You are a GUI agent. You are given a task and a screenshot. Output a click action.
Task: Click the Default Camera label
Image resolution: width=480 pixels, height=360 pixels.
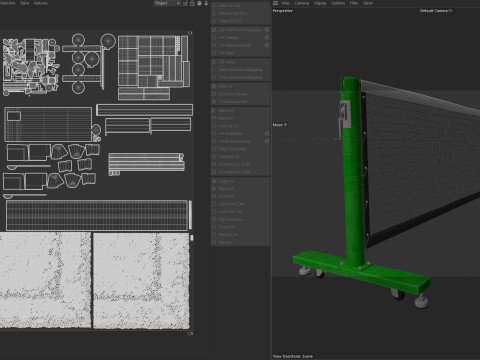[x=434, y=11]
